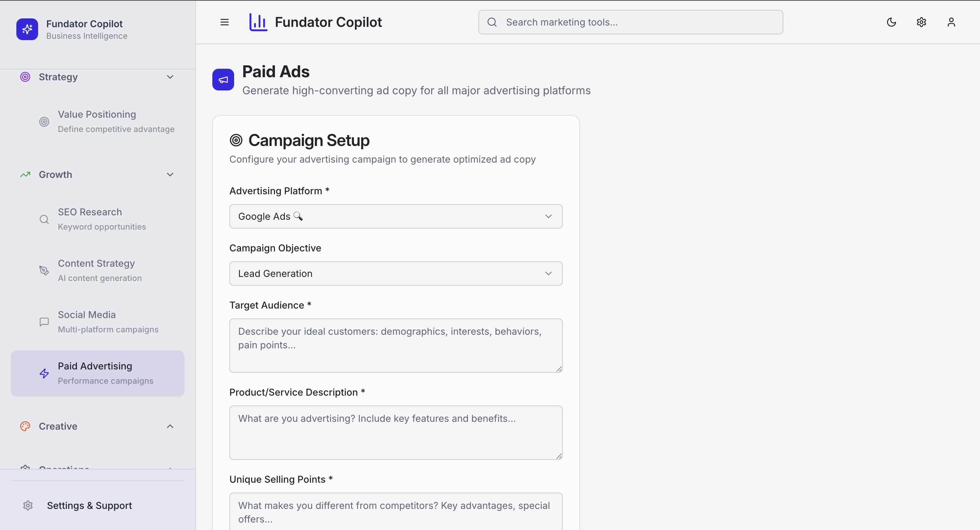Click bar chart logo beside title
Screen dimensions: 980x530
[x=258, y=22]
